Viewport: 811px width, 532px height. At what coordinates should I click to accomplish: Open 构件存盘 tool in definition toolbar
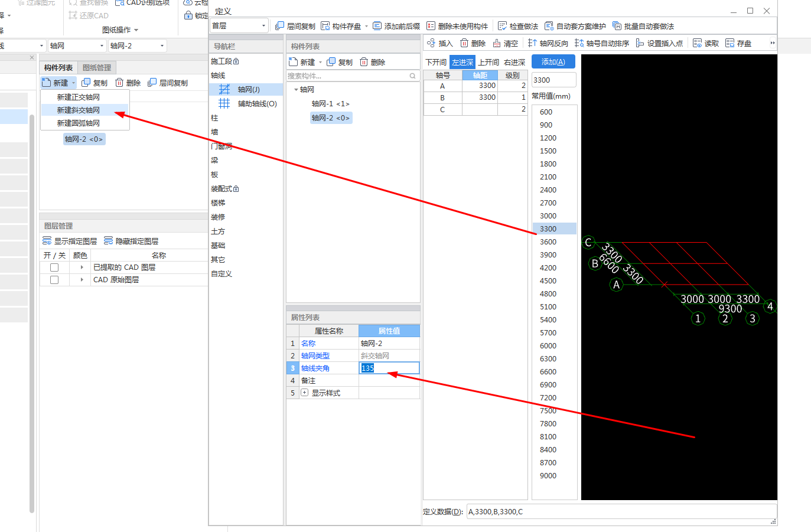point(325,26)
